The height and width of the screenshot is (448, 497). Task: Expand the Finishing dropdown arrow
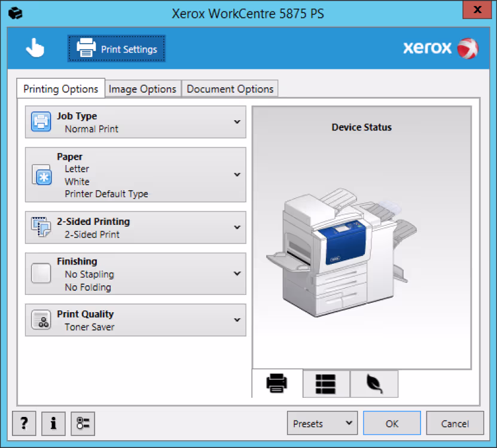click(237, 273)
